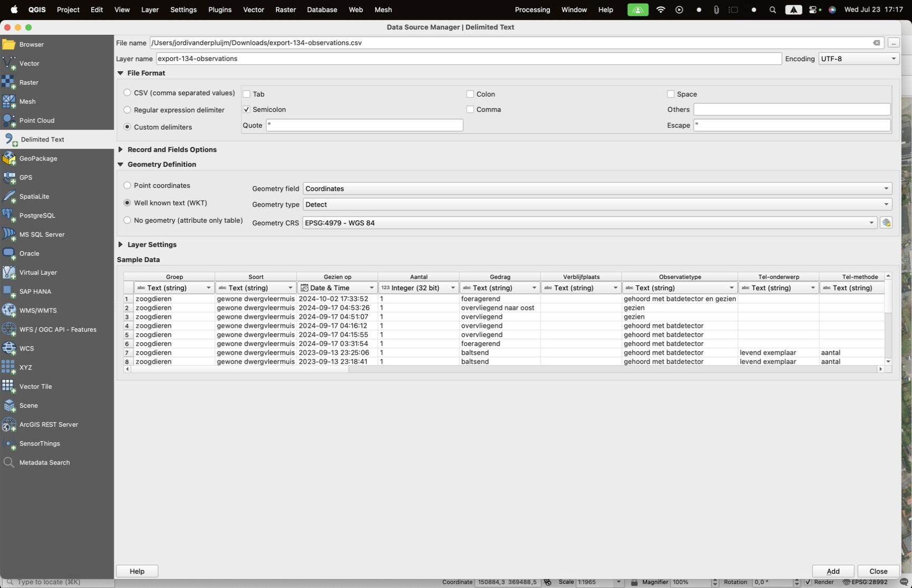The image size is (912, 588).
Task: Click the Others delimiter input field
Action: pyautogui.click(x=792, y=109)
